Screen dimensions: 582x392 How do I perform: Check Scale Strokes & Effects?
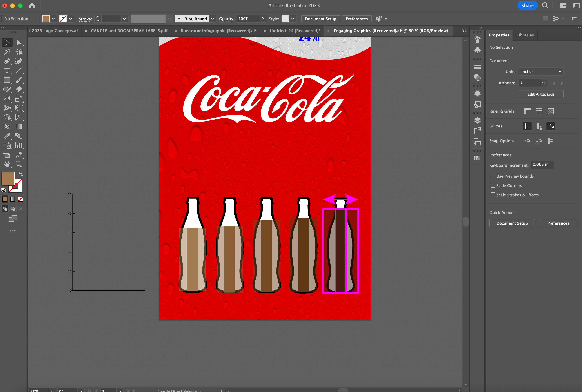[493, 195]
